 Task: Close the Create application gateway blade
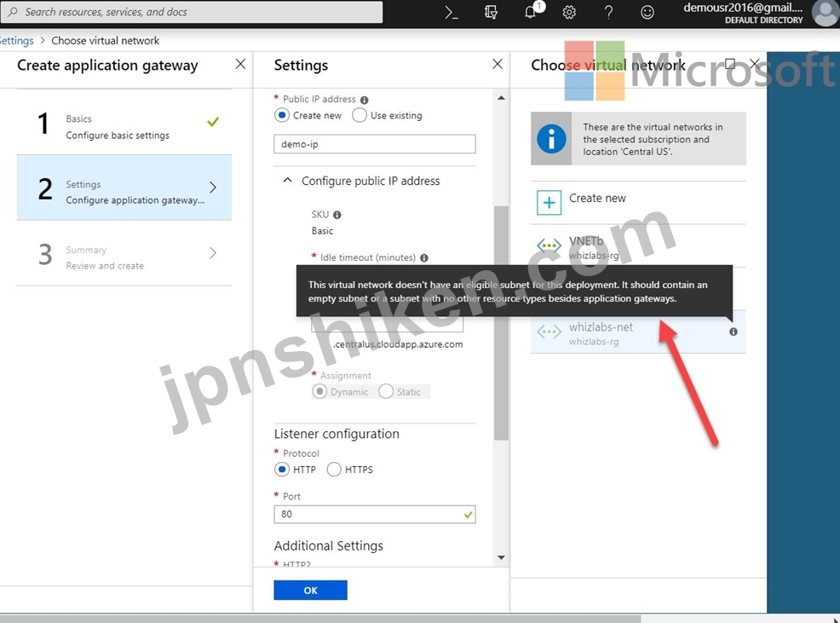pos(240,64)
